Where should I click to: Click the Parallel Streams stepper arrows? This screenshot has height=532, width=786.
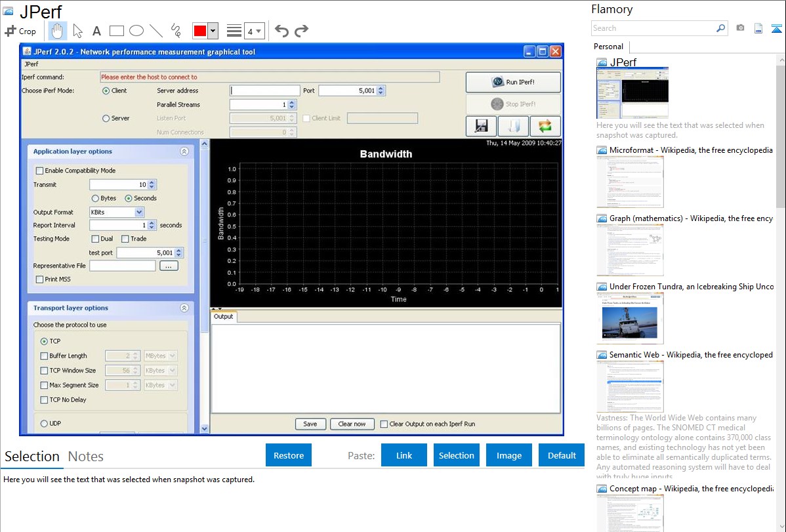292,104
